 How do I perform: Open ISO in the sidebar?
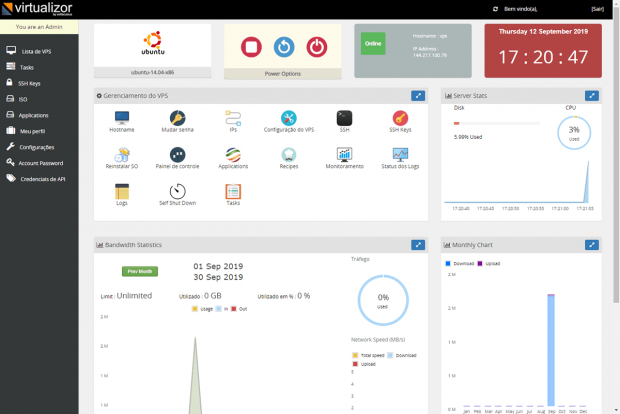point(23,99)
